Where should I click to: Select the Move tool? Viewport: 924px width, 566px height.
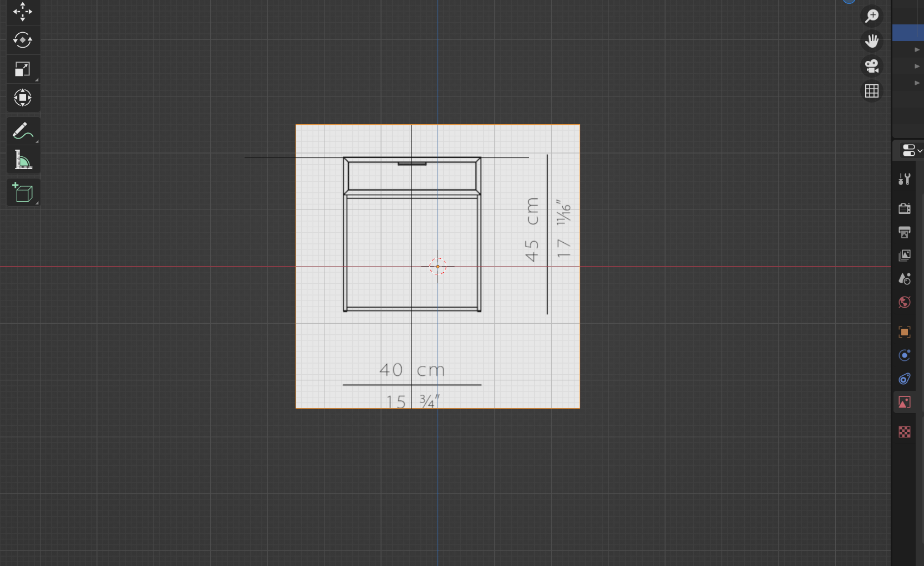[23, 12]
